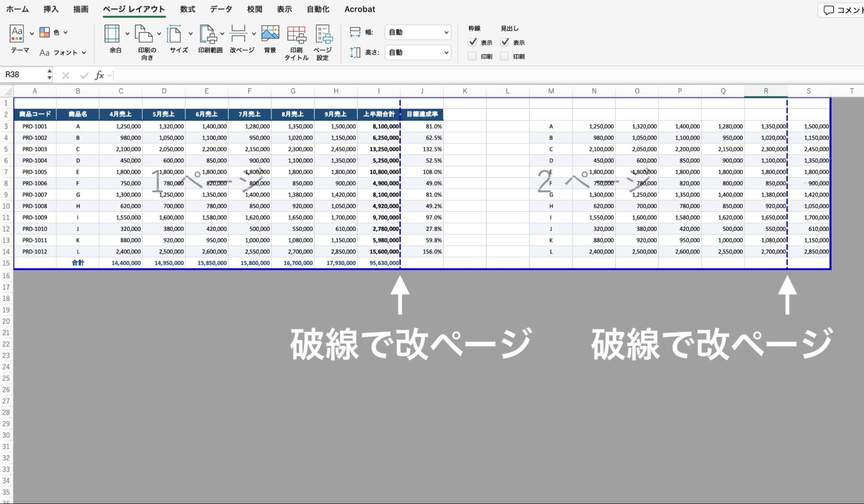Image resolution: width=864 pixels, height=504 pixels.
Task: Click the formula bar cancel X icon
Action: (66, 76)
